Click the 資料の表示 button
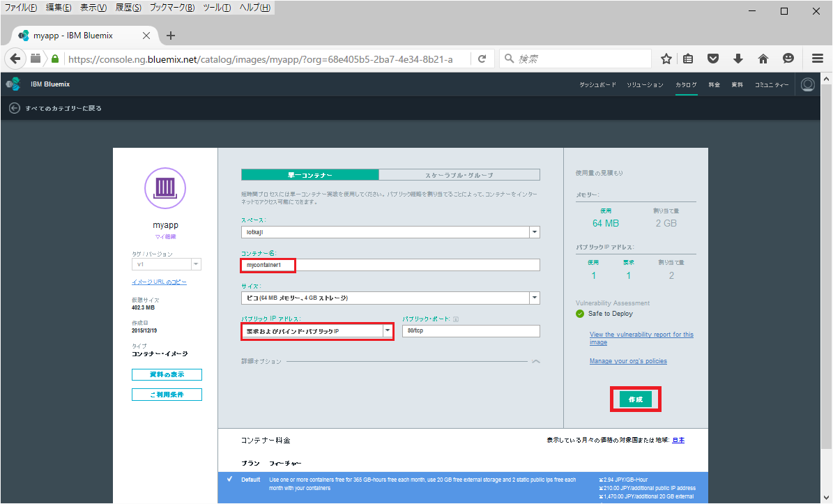Screen dimensions: 833x504 pos(167,374)
